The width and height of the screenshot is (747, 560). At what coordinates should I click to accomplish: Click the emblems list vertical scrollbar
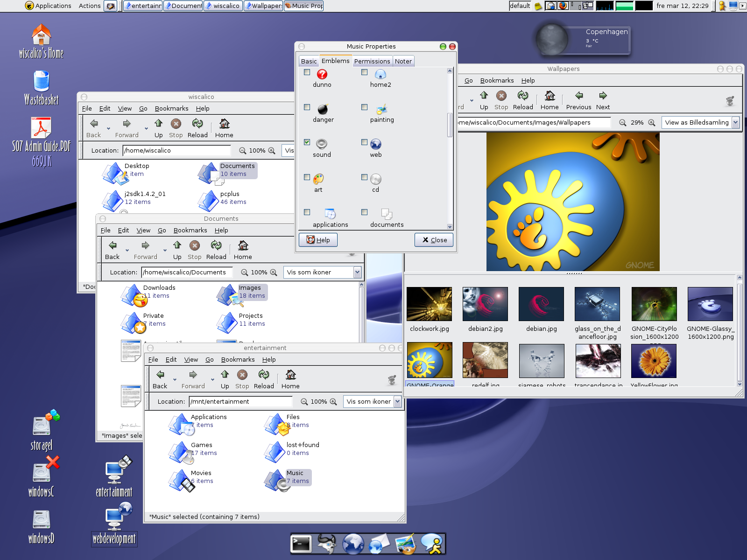click(x=450, y=149)
